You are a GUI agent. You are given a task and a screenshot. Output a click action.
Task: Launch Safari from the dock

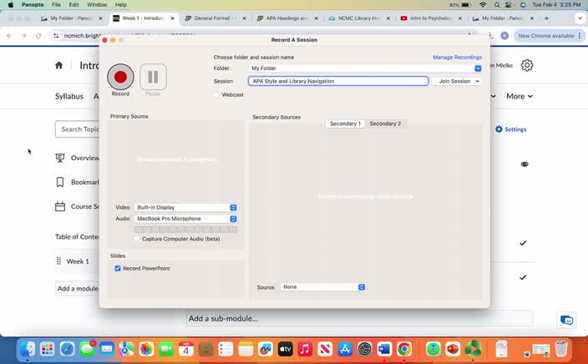point(68,349)
